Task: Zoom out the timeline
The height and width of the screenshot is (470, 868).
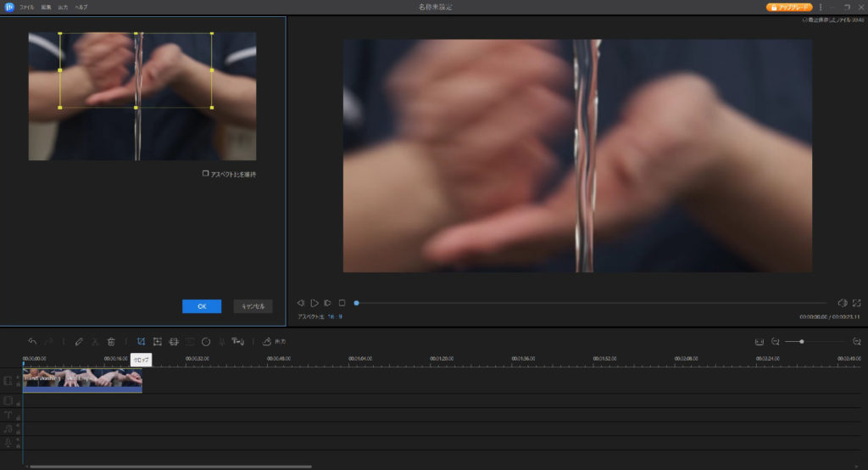Action: tap(776, 341)
